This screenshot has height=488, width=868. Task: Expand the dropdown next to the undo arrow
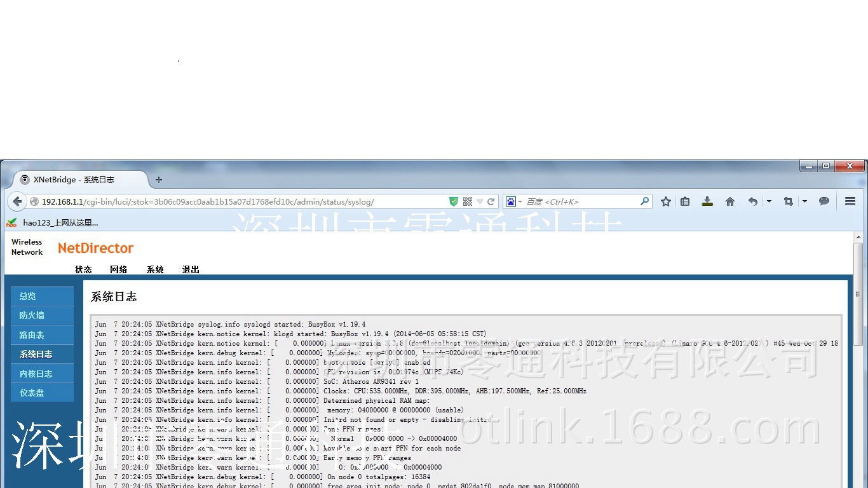coord(769,201)
